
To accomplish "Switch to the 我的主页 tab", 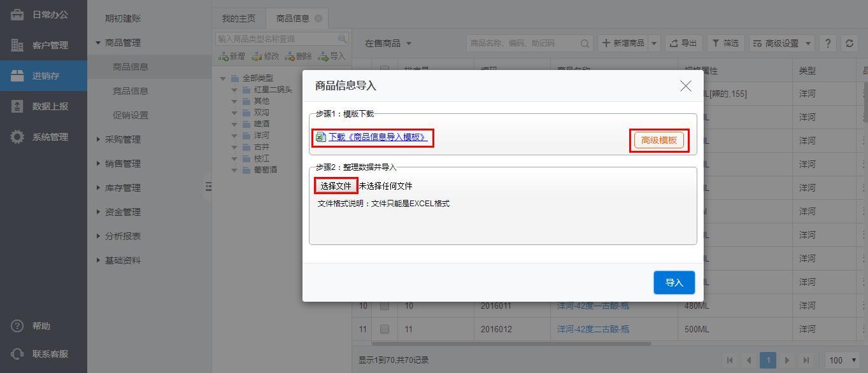I will [238, 18].
